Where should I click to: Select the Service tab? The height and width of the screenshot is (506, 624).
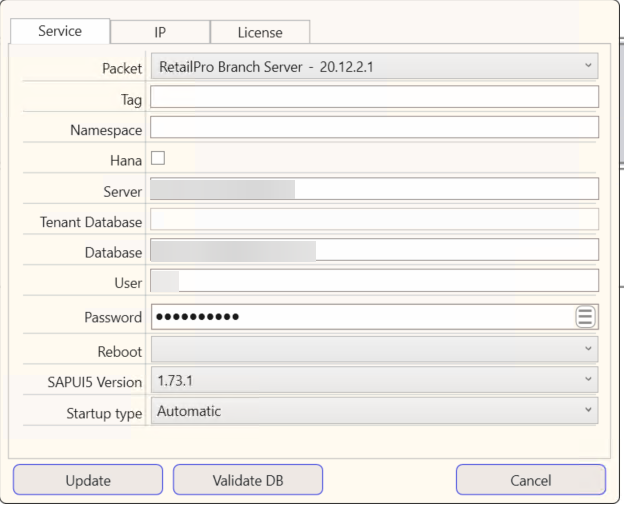(x=60, y=31)
